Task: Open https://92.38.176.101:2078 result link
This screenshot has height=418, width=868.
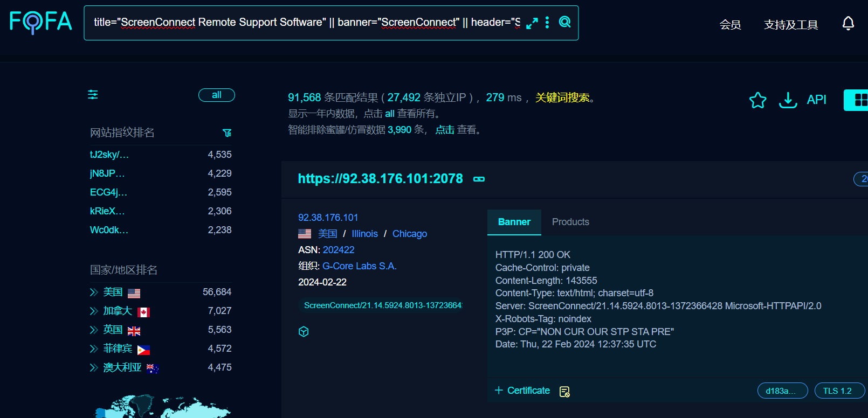Action: (381, 179)
